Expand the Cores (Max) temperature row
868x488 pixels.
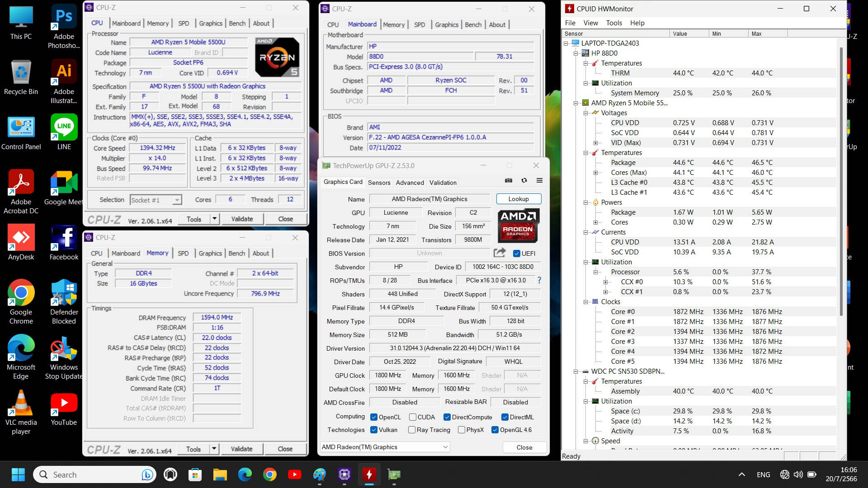pyautogui.click(x=595, y=173)
